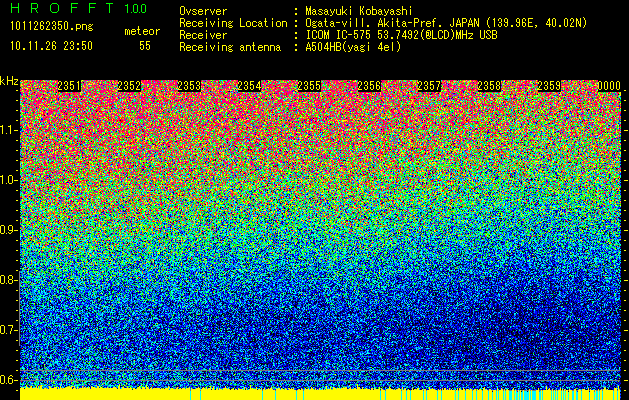Click the A504HB(yagi 4el) antenna text
Viewport: 629px width, 400px height.
[353, 47]
